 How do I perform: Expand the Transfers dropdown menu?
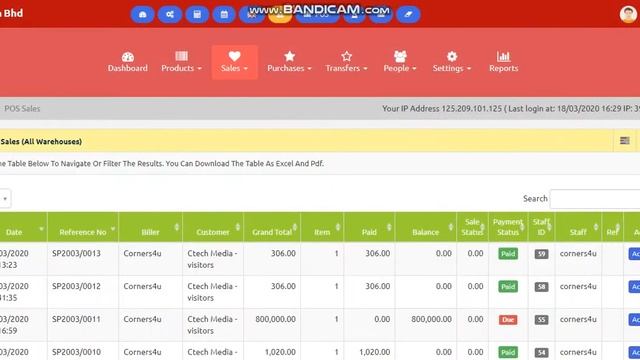point(346,62)
